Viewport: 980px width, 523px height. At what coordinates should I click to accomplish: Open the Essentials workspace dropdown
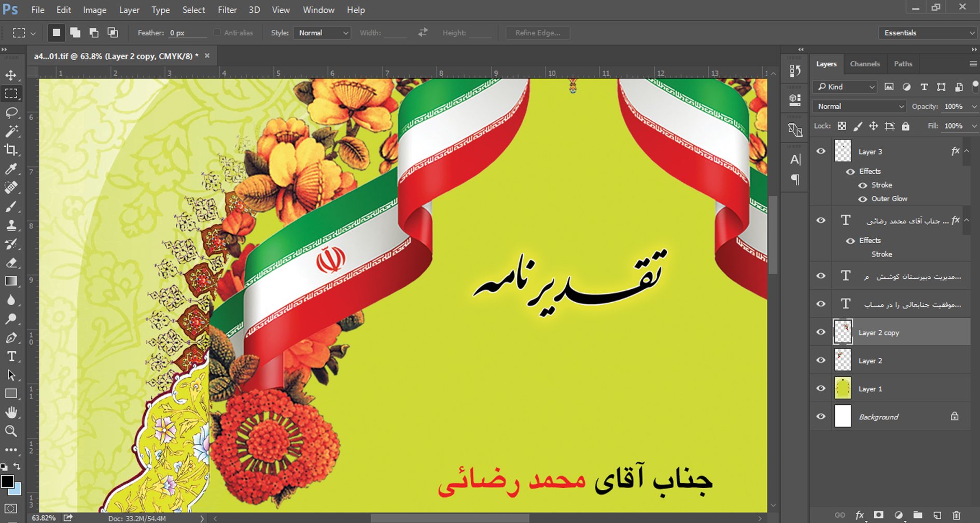928,33
